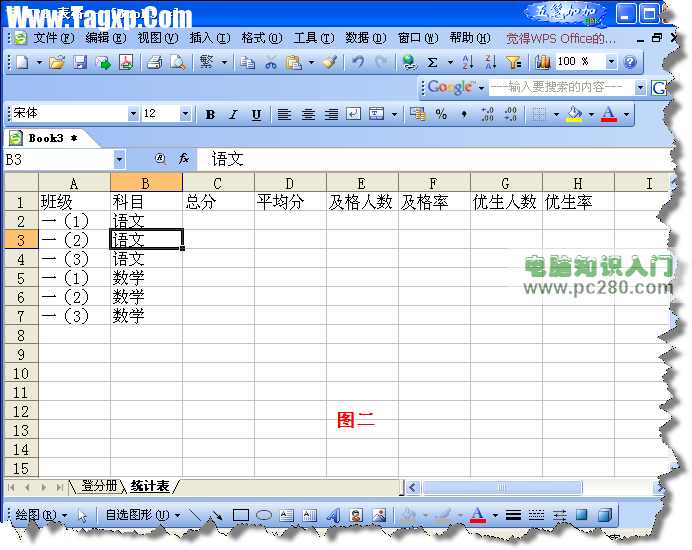Image resolution: width=692 pixels, height=550 pixels.
Task: Open Print Preview icon
Action: pyautogui.click(x=177, y=62)
